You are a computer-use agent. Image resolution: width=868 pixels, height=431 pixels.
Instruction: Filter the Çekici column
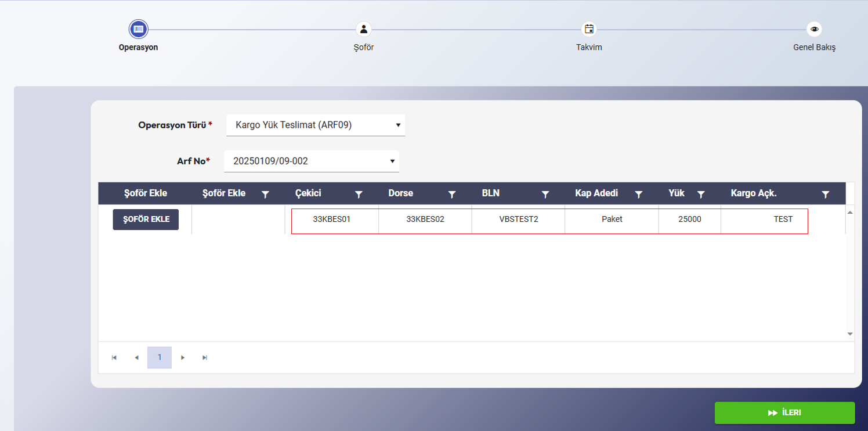359,195
